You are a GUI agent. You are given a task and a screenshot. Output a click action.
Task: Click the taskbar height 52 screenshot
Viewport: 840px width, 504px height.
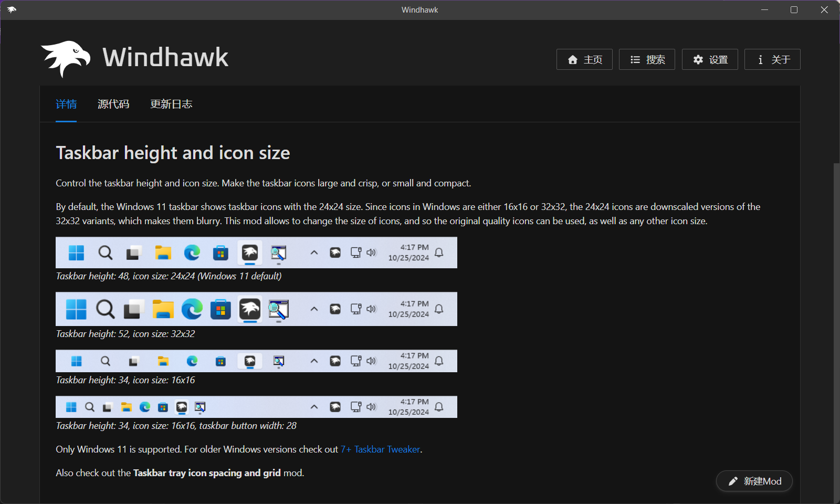click(x=256, y=309)
